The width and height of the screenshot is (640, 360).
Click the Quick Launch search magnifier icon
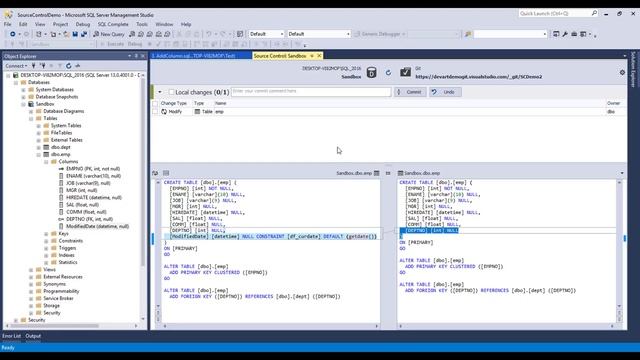click(x=594, y=13)
